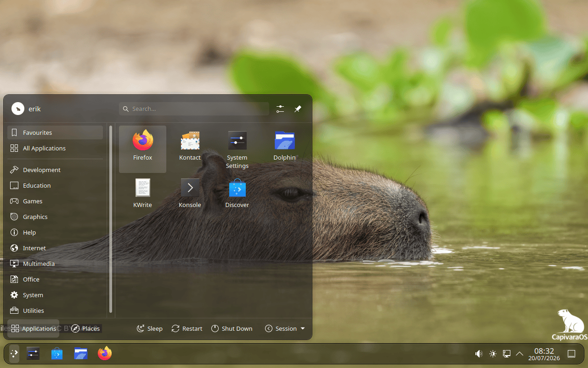Screen dimensions: 588x368
Task: Open the Utilities category
Action: (55, 310)
